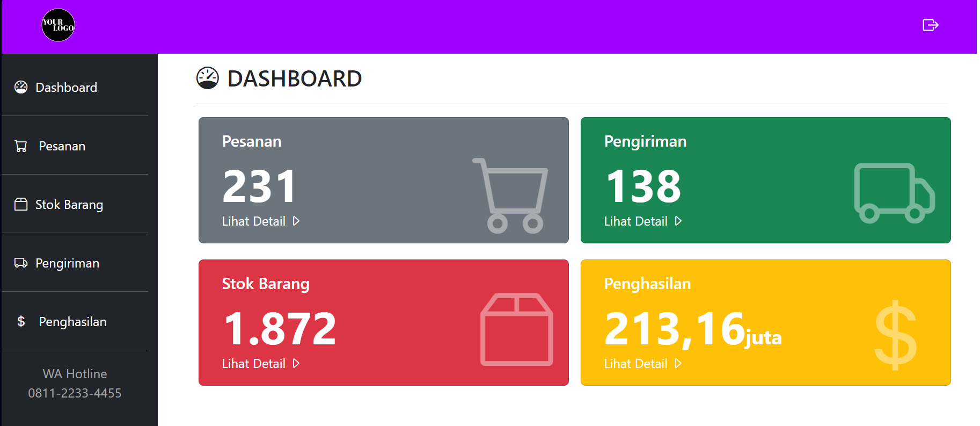Click the large shopping cart icon in Pesanan card
Viewport: 980px width, 426px height.
pyautogui.click(x=510, y=196)
